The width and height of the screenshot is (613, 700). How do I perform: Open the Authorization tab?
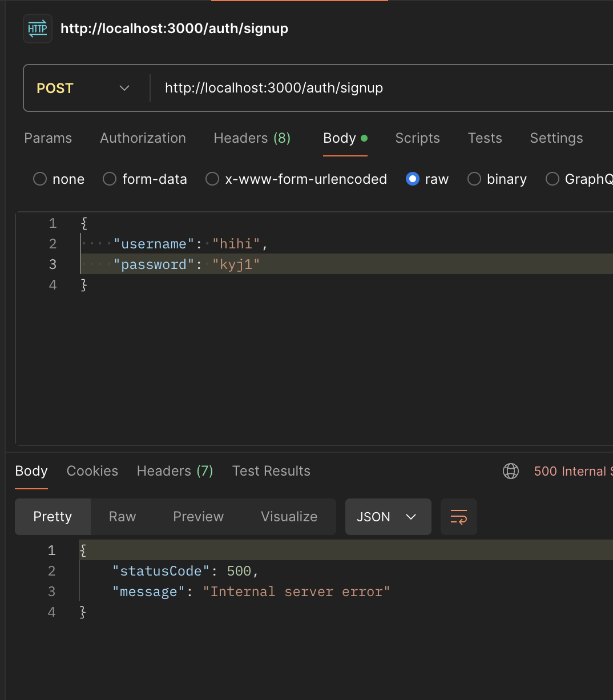coord(143,138)
